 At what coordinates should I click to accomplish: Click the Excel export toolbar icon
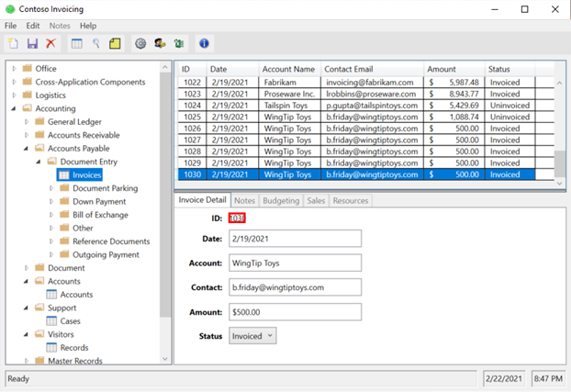click(x=178, y=43)
